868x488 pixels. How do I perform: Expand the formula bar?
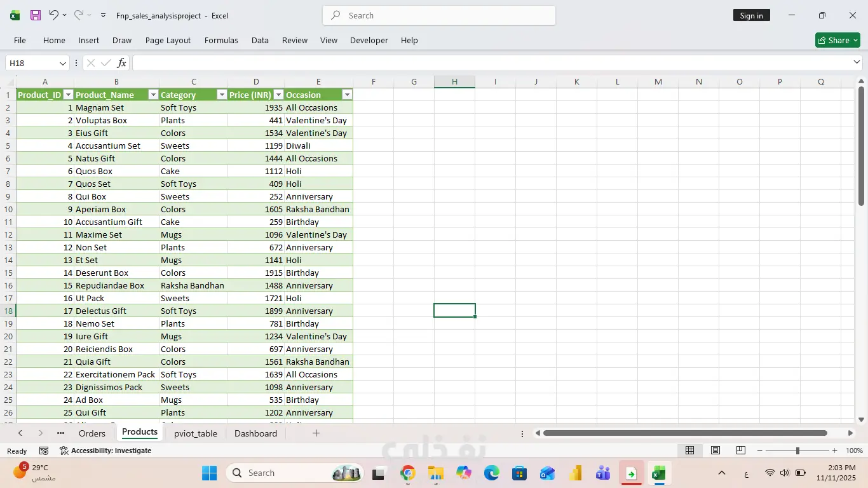coord(857,62)
